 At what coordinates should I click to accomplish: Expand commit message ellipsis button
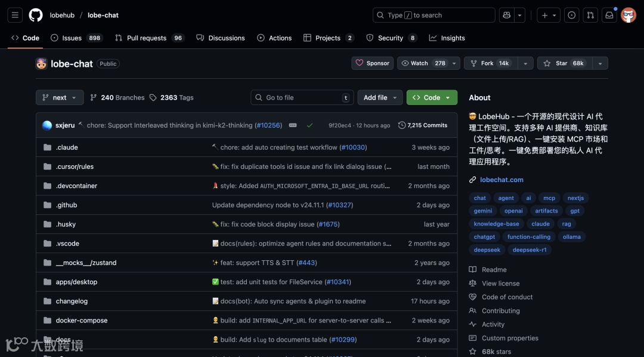coord(293,125)
